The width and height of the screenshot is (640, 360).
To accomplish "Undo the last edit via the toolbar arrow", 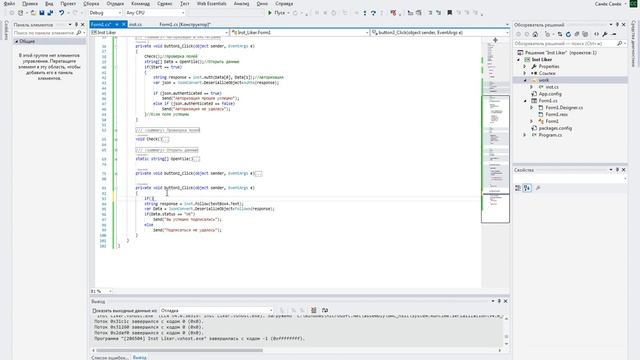I will [62, 13].
